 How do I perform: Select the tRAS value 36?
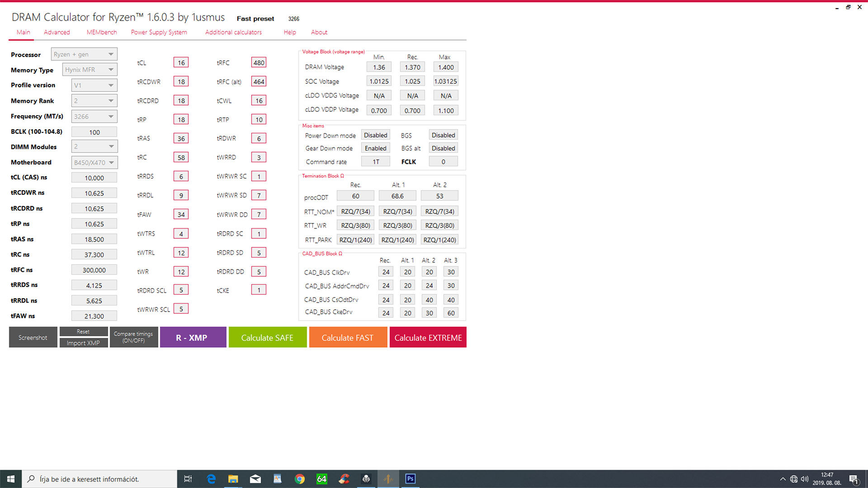click(x=181, y=138)
